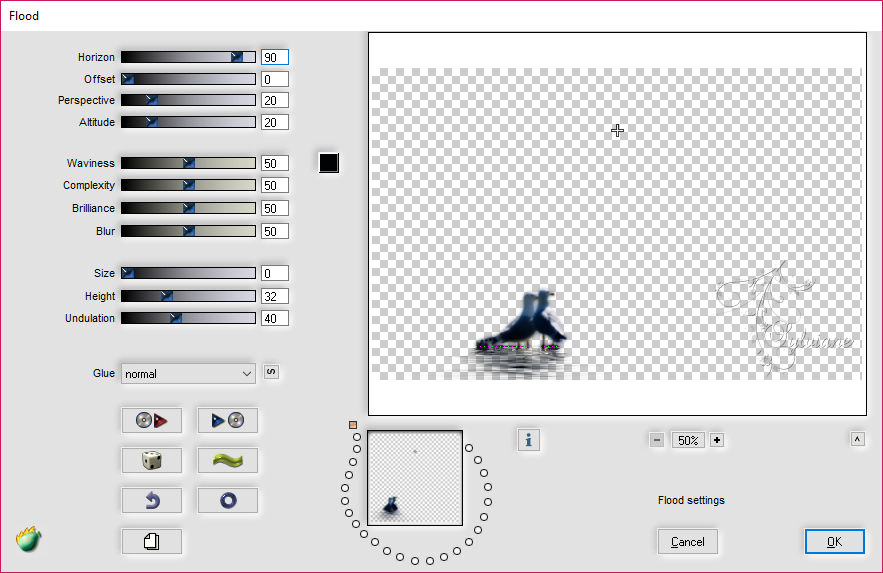
Task: Click the Waviness value field showing 50
Action: (275, 163)
